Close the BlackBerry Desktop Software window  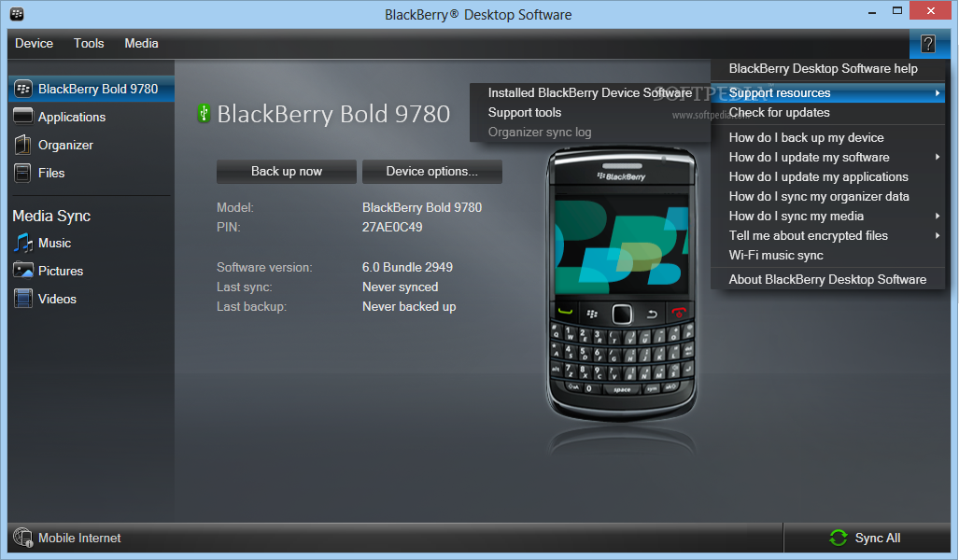(930, 11)
